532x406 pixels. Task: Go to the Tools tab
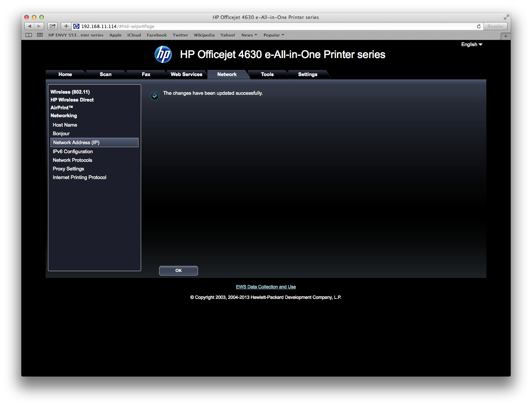click(267, 74)
